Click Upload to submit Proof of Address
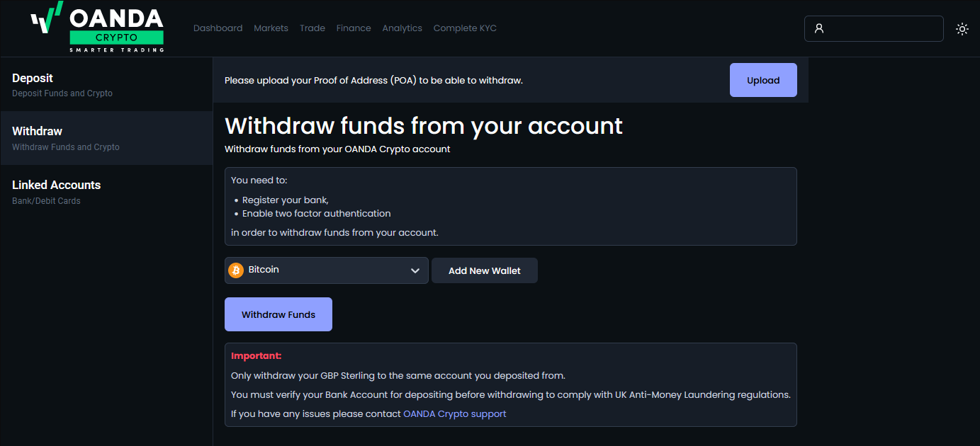This screenshot has width=980, height=446. pyautogui.click(x=763, y=80)
